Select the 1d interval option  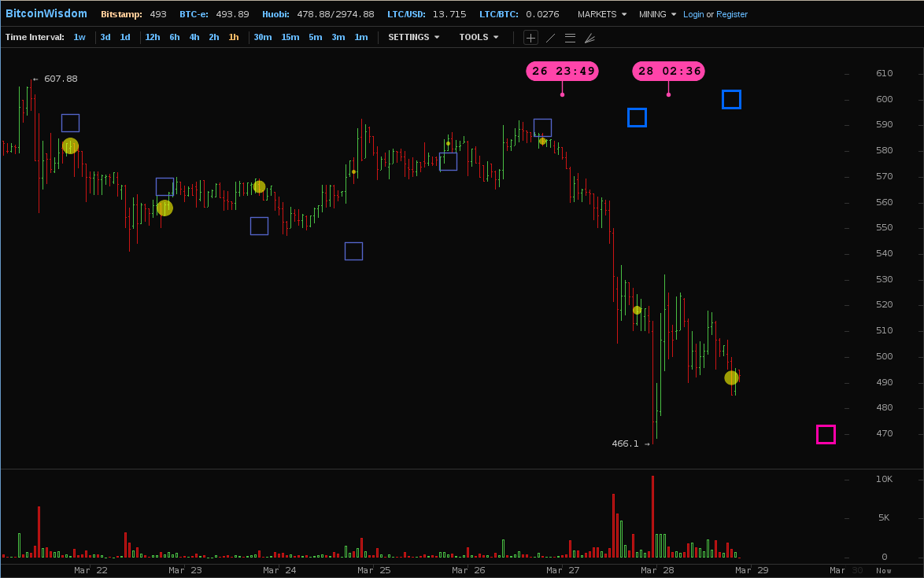125,37
